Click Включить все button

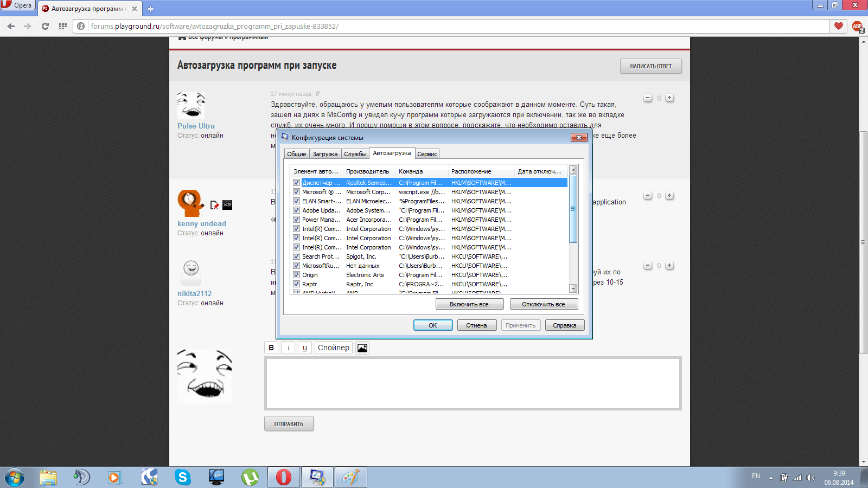tap(469, 304)
